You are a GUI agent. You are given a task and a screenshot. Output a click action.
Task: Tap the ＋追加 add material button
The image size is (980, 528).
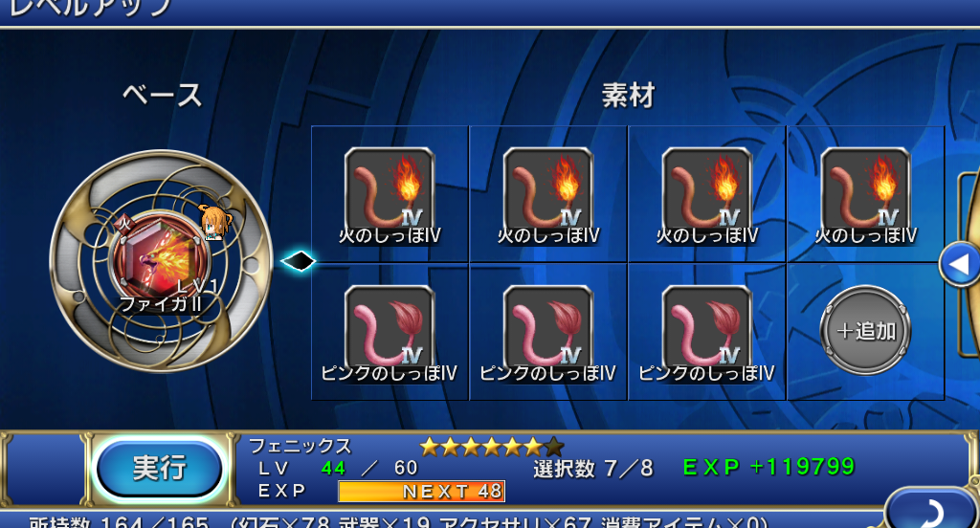pyautogui.click(x=865, y=331)
